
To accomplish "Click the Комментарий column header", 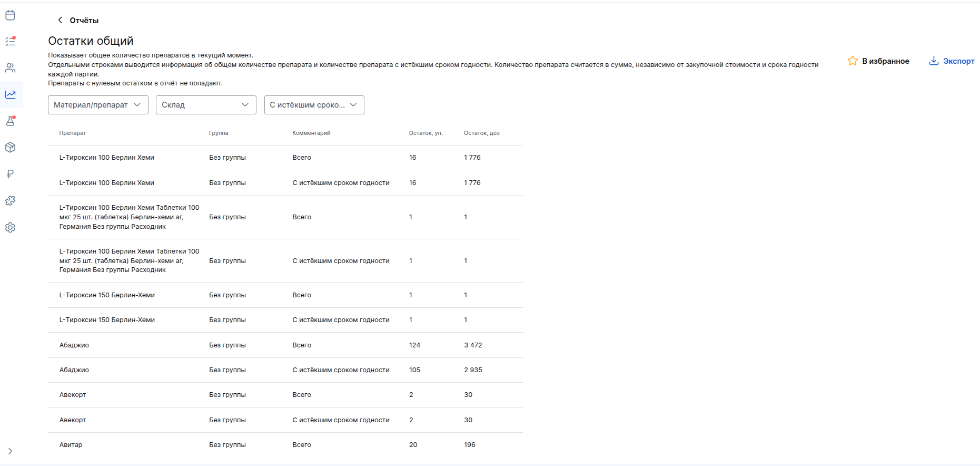I will pos(311,133).
